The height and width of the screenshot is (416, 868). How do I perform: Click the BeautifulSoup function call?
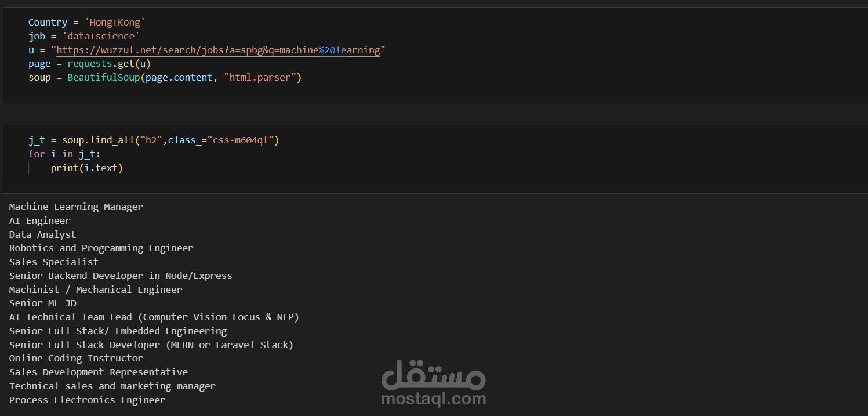(103, 77)
